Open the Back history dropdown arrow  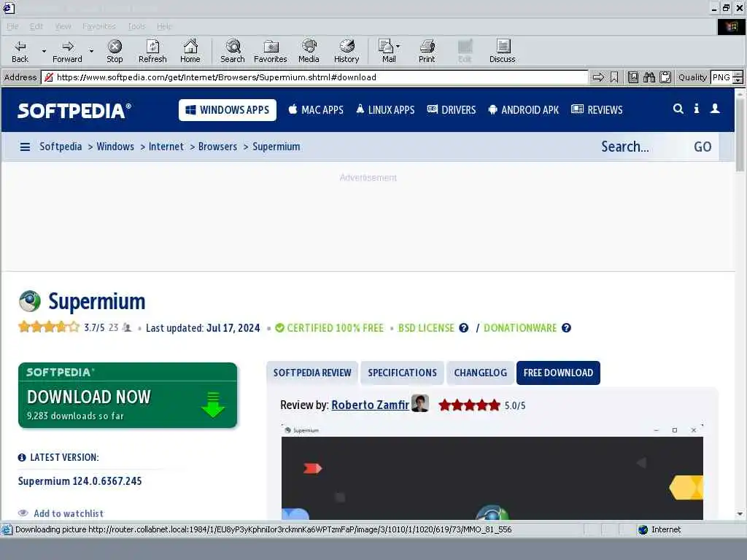(44, 51)
